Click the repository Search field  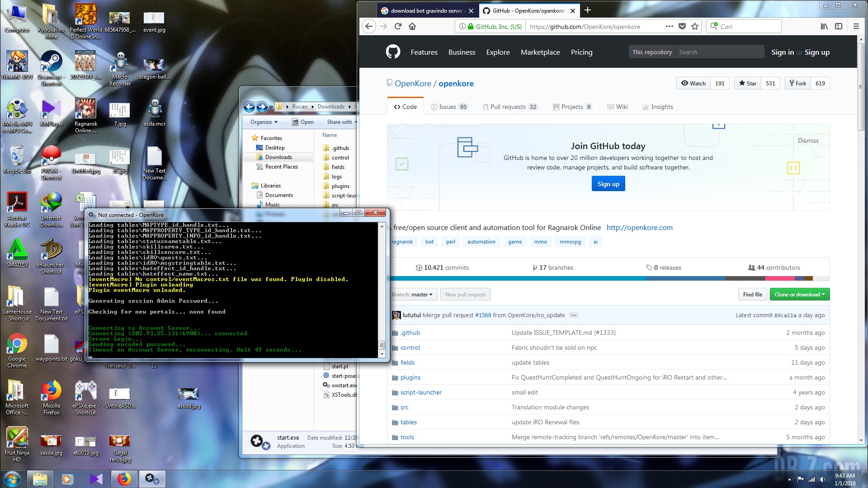pos(719,52)
